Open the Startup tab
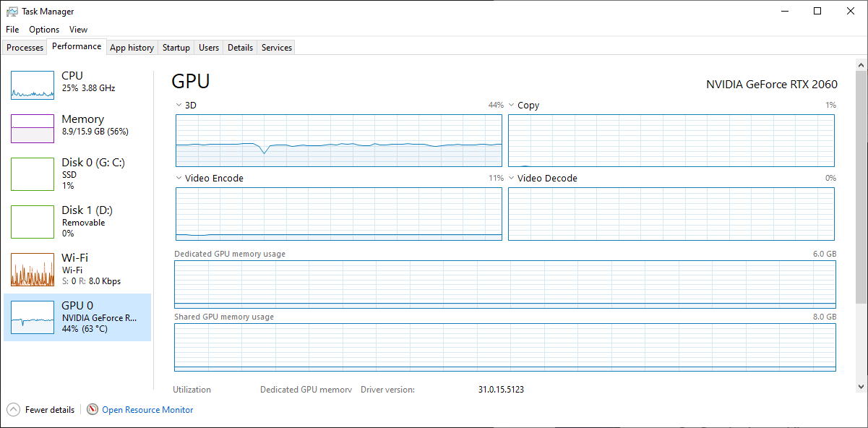 click(x=176, y=48)
